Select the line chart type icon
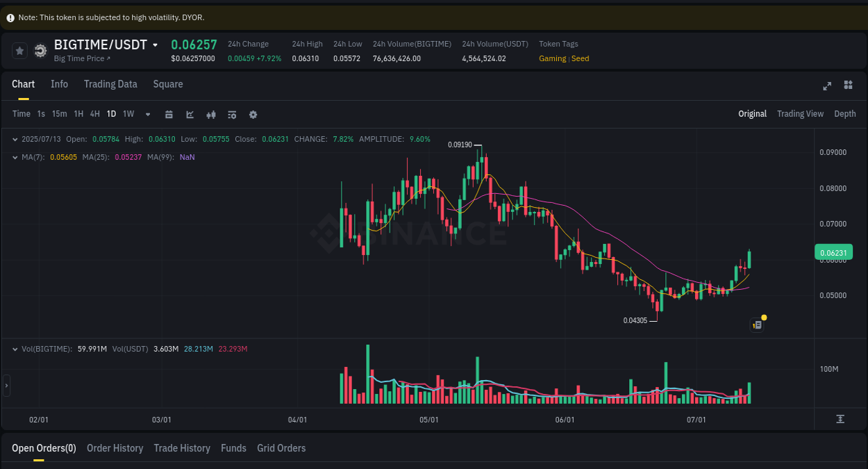 pyautogui.click(x=190, y=114)
